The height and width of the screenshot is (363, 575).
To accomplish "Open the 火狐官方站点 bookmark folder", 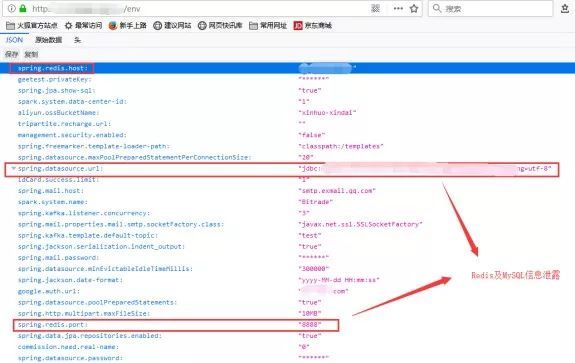I will [x=32, y=25].
